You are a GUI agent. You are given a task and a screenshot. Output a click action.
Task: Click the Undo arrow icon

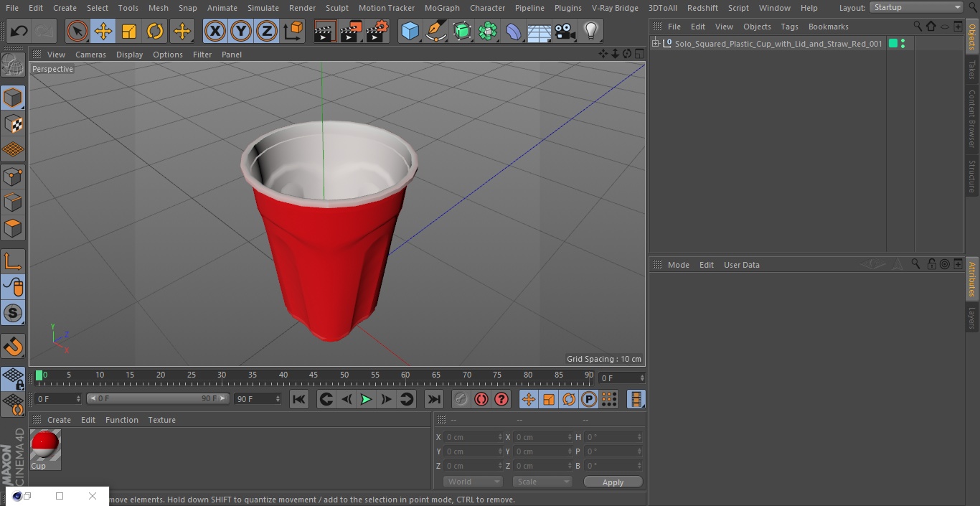(19, 31)
